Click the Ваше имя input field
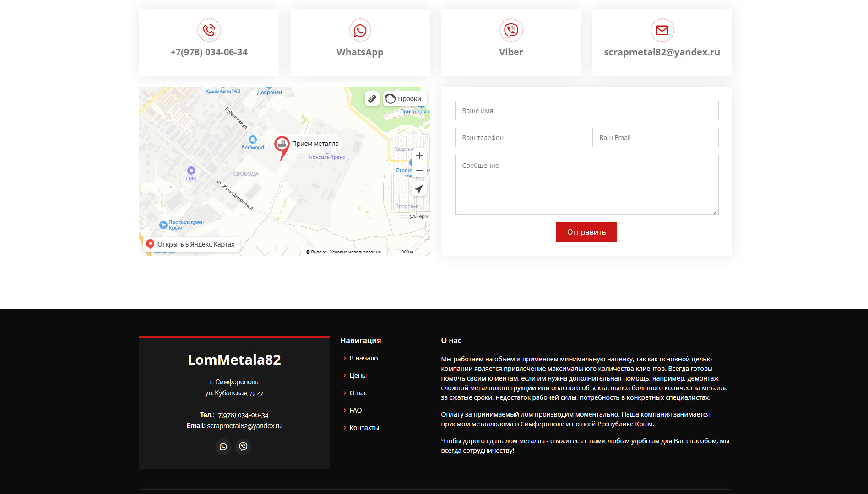Image resolution: width=868 pixels, height=494 pixels. point(586,111)
